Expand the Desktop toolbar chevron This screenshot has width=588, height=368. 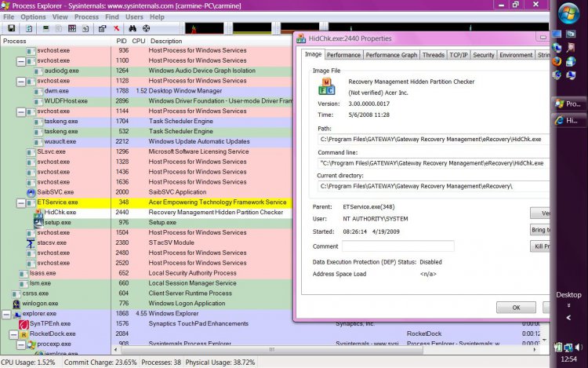pyautogui.click(x=569, y=305)
